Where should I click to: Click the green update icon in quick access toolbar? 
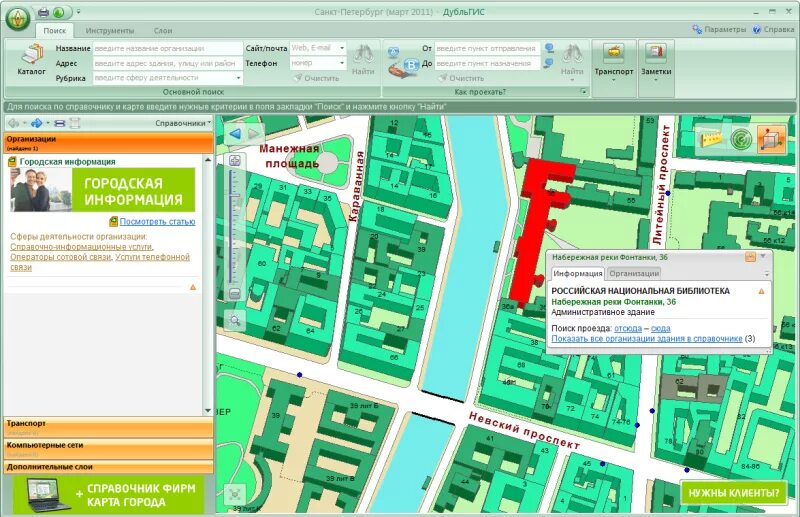[x=59, y=11]
